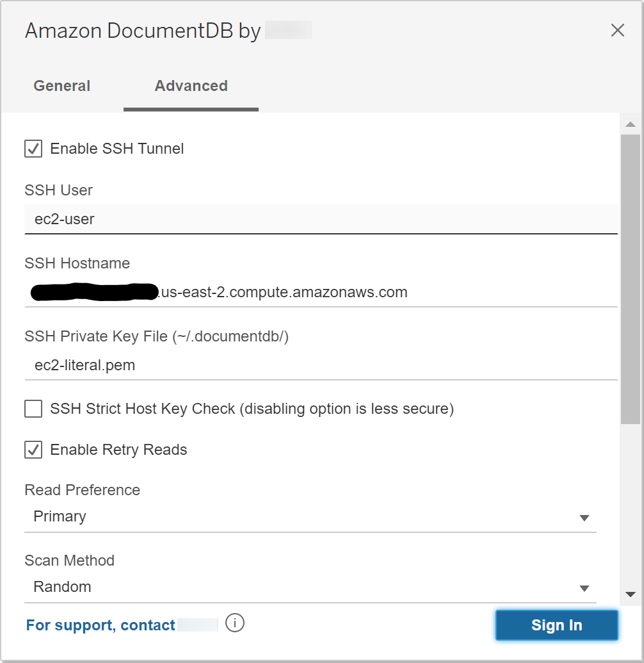Click the scroll up arrow
The width and height of the screenshot is (644, 663).
(x=630, y=124)
